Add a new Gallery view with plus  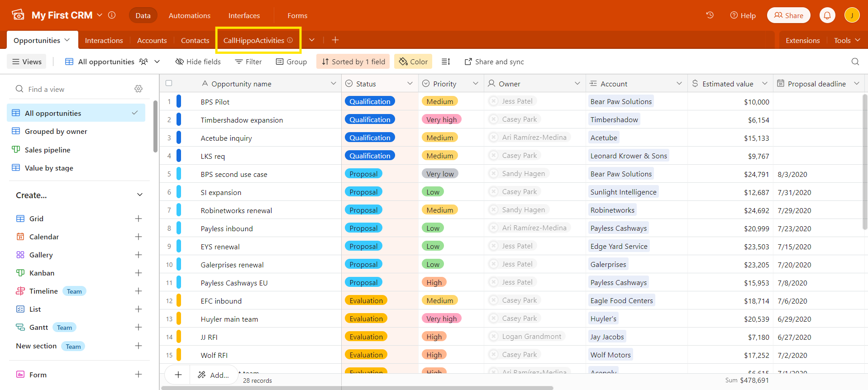pos(138,255)
